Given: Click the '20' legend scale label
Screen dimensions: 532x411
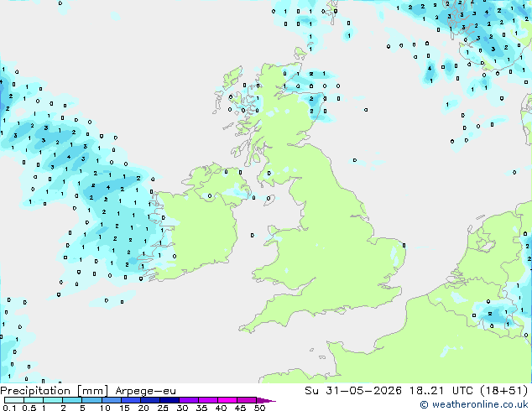Looking at the screenshot, I should click(x=143, y=408).
